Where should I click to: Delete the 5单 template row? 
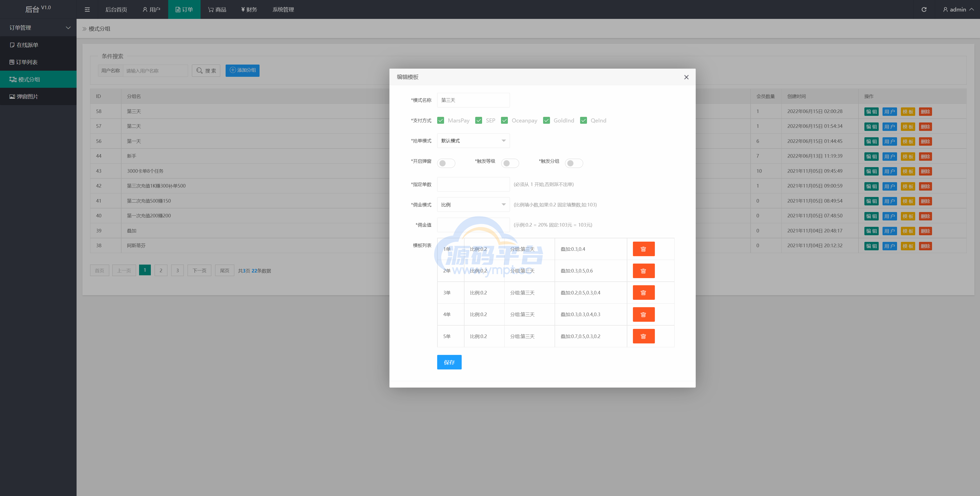643,336
